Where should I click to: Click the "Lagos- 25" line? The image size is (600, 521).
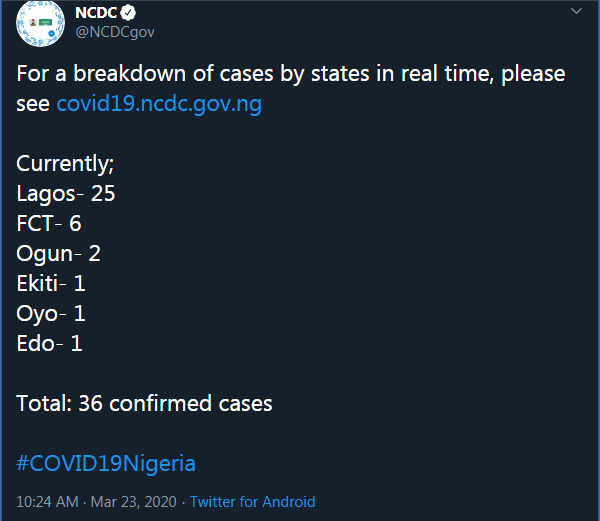coord(66,194)
